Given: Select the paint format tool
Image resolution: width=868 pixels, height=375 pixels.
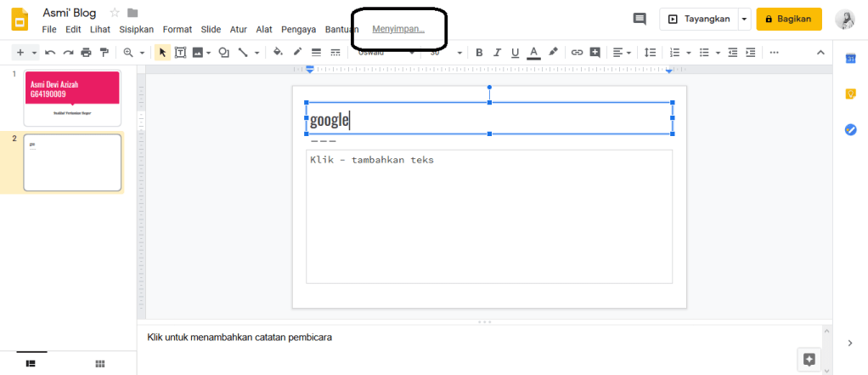Looking at the screenshot, I should 104,53.
